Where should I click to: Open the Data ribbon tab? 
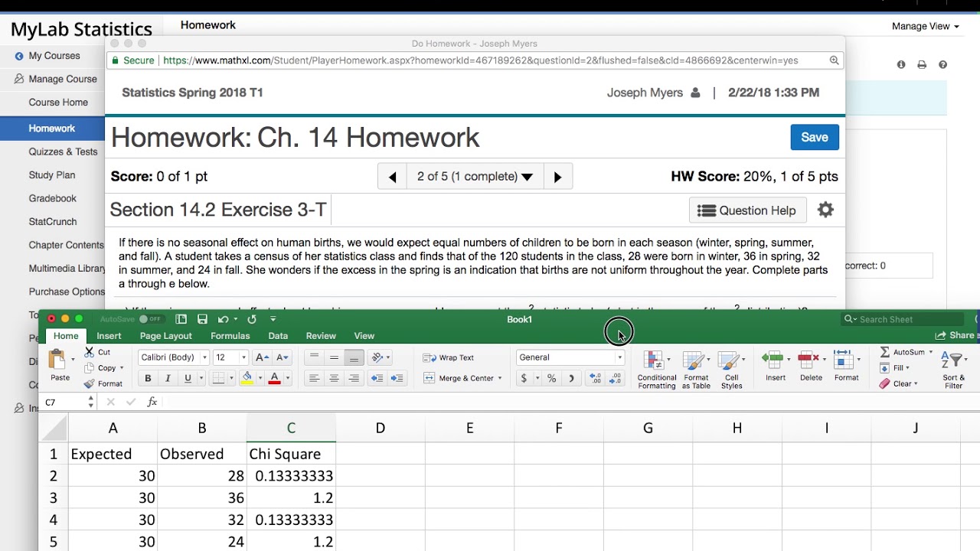click(278, 336)
